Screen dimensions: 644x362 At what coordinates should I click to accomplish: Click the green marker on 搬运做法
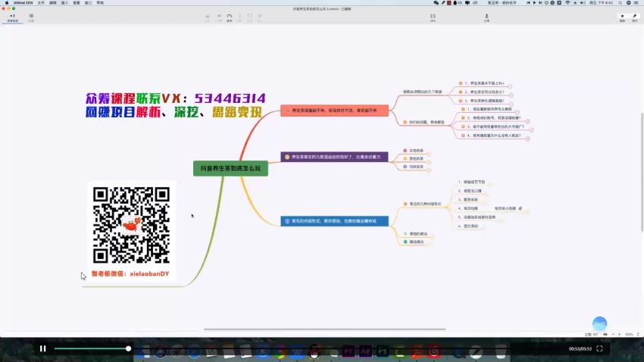(x=405, y=242)
